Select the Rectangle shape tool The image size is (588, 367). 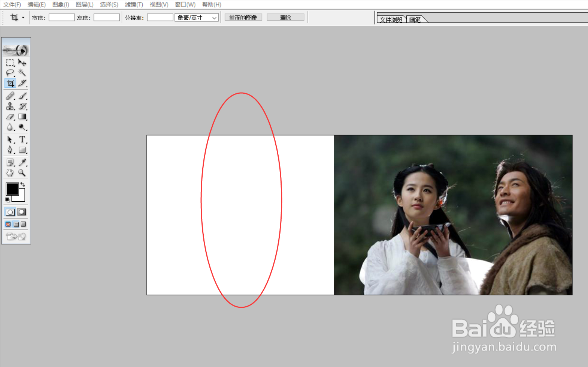pyautogui.click(x=22, y=150)
